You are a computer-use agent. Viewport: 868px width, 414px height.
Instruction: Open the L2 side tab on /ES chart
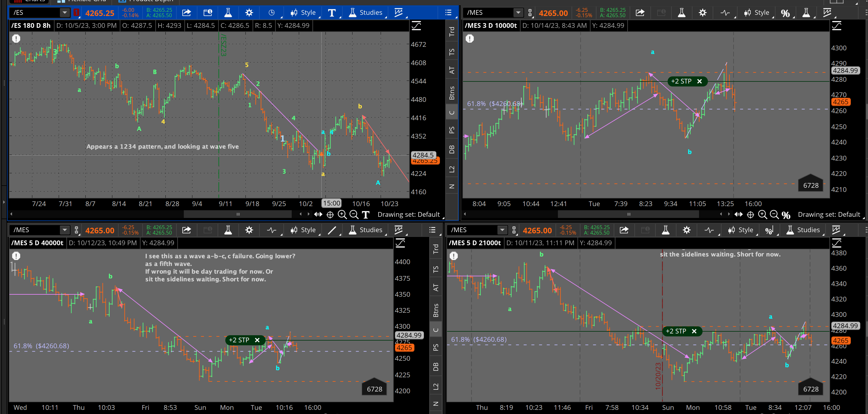(x=452, y=169)
